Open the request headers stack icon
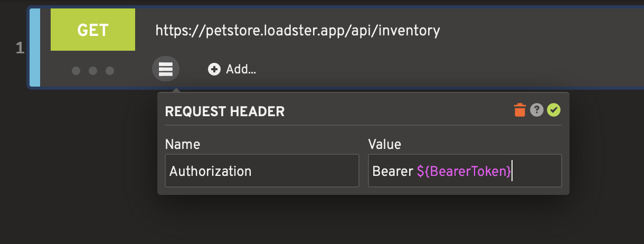Image resolution: width=644 pixels, height=244 pixels. point(166,69)
